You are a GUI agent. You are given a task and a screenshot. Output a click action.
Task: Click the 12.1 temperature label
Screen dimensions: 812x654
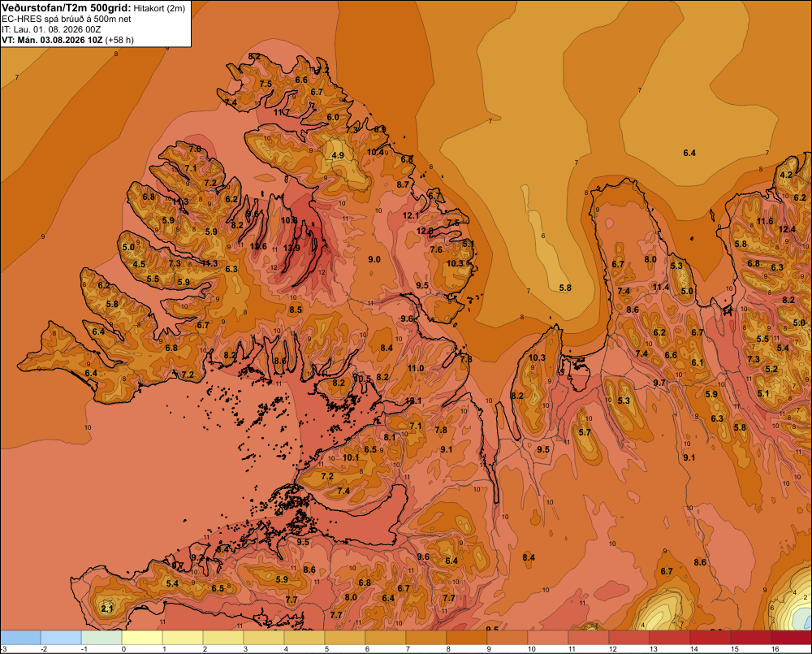point(411,215)
